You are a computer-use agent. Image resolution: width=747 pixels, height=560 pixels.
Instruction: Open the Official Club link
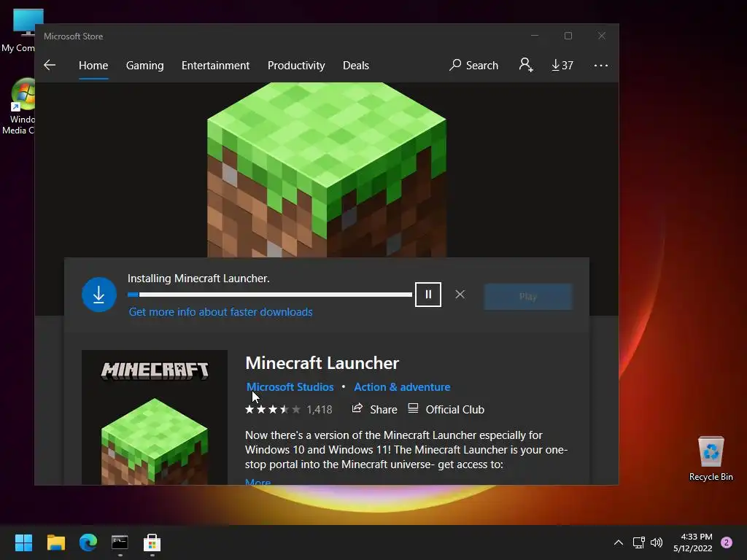pos(454,410)
